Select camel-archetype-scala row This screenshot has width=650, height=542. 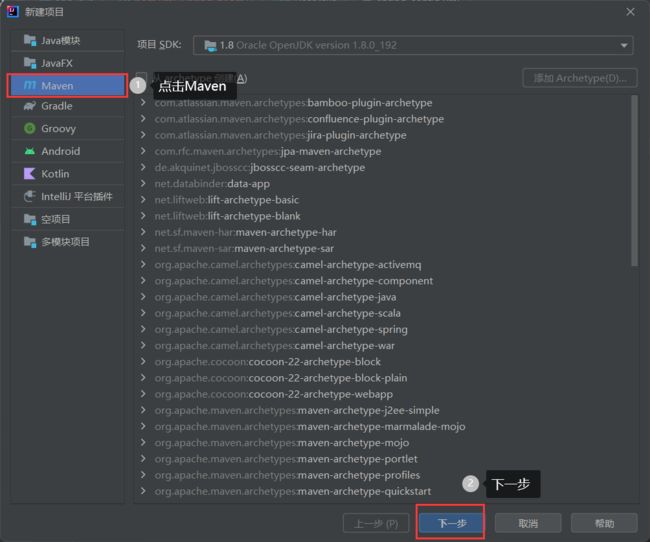(383, 313)
